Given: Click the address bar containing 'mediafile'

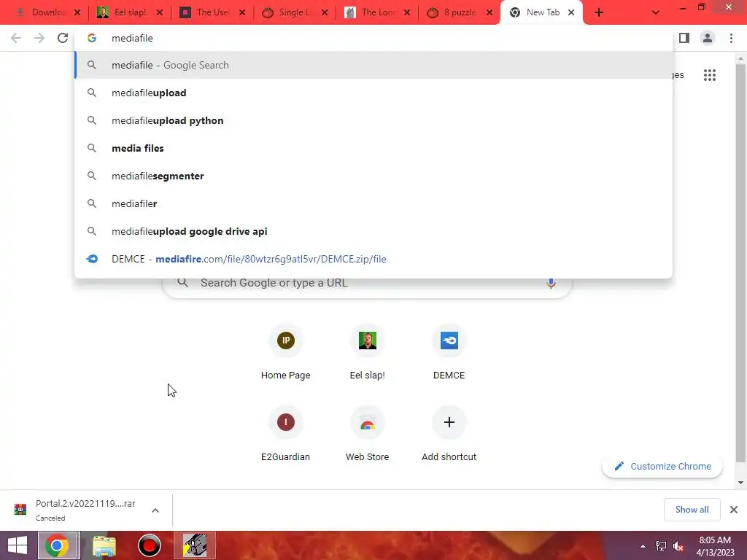Looking at the screenshot, I should [x=373, y=38].
